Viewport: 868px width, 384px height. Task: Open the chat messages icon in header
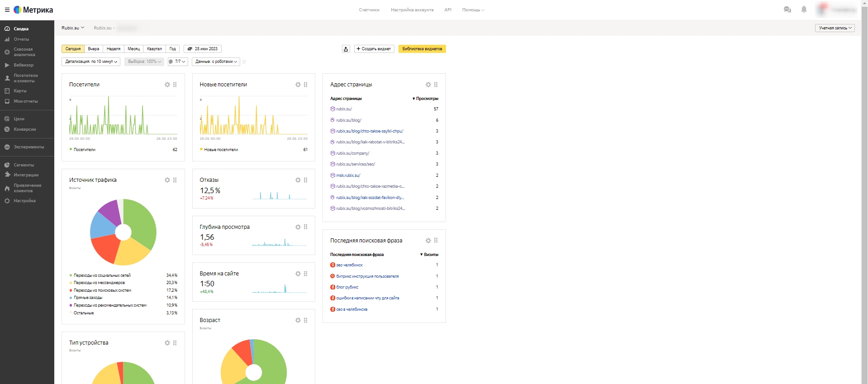click(787, 9)
